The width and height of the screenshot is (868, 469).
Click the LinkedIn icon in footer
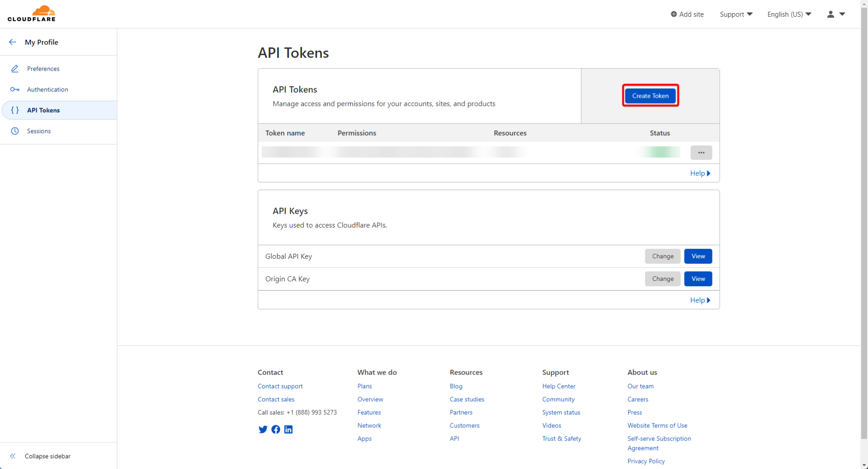coord(288,429)
